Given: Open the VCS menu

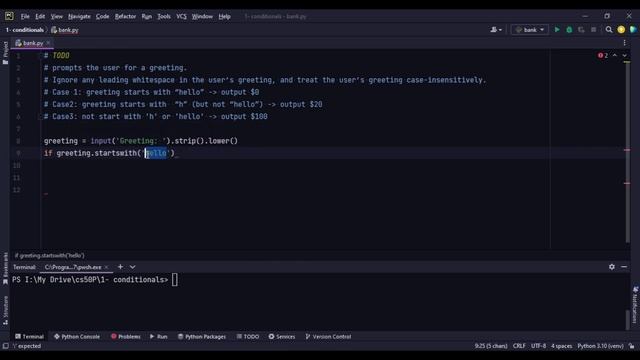Looking at the screenshot, I should pos(181,16).
